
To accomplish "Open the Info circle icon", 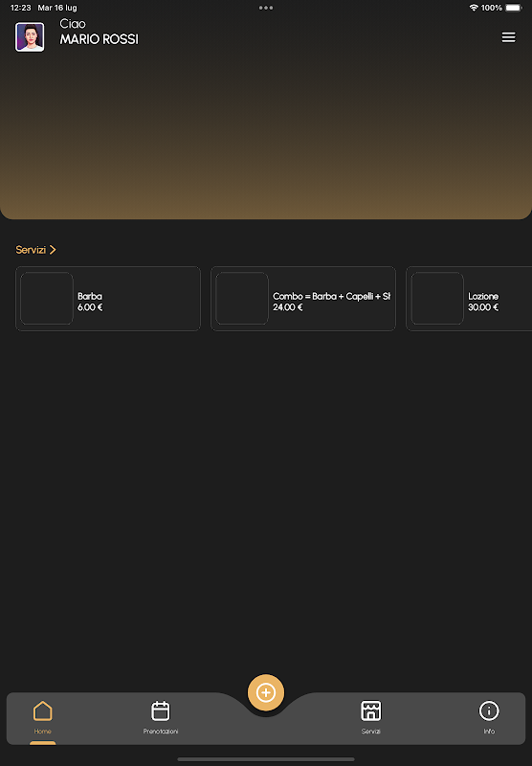I will click(489, 710).
